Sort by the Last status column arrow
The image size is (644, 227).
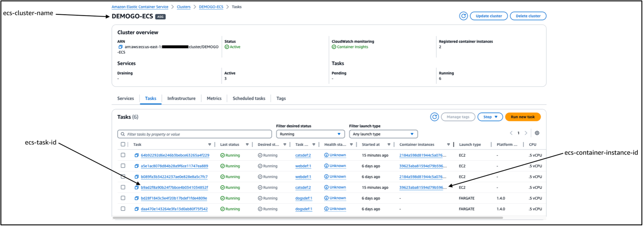point(247,145)
